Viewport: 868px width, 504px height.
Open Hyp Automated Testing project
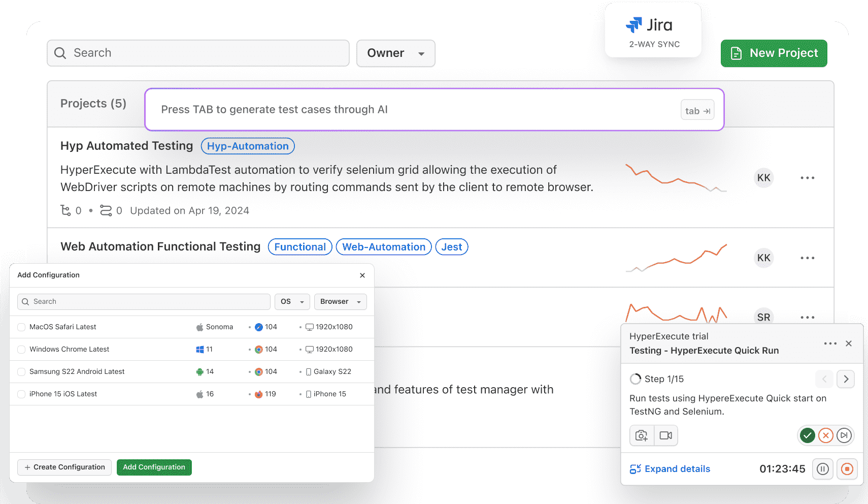(126, 146)
